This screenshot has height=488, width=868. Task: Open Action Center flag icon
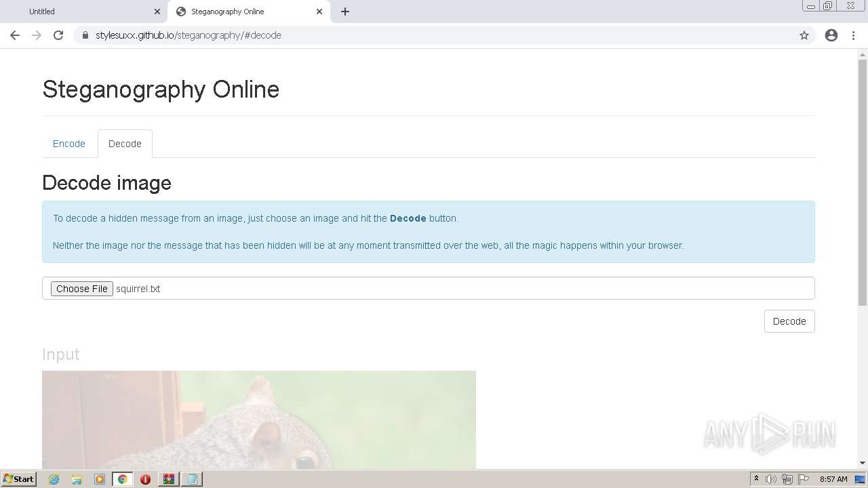tap(804, 479)
